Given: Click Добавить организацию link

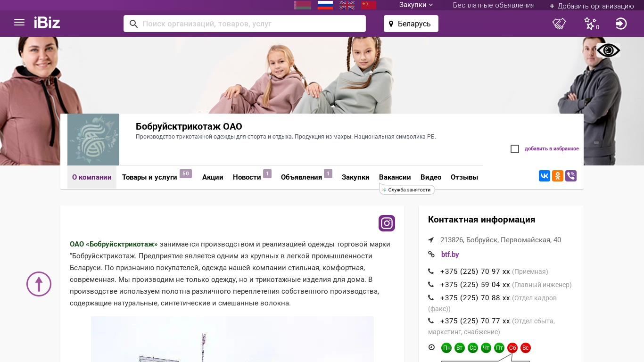Looking at the screenshot, I should (x=592, y=6).
